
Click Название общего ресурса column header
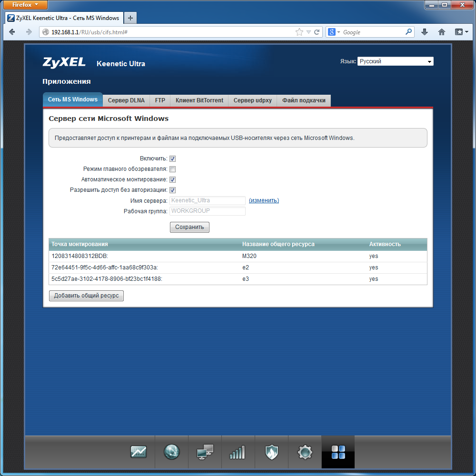(x=278, y=244)
